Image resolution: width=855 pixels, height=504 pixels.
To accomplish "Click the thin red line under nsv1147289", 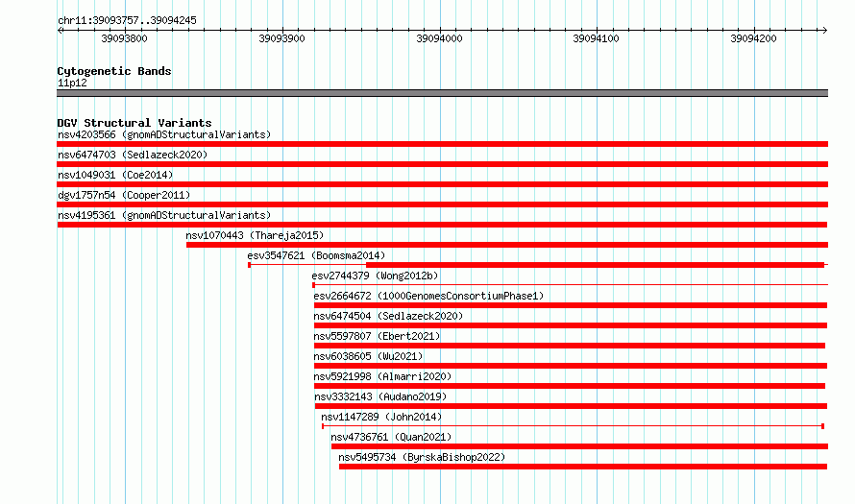I will tap(574, 425).
